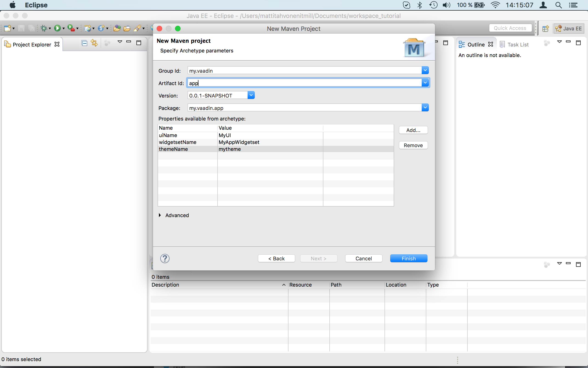Open the Debug toolbar dropdown arrow
Viewport: 588px width, 368px height.
pos(50,29)
